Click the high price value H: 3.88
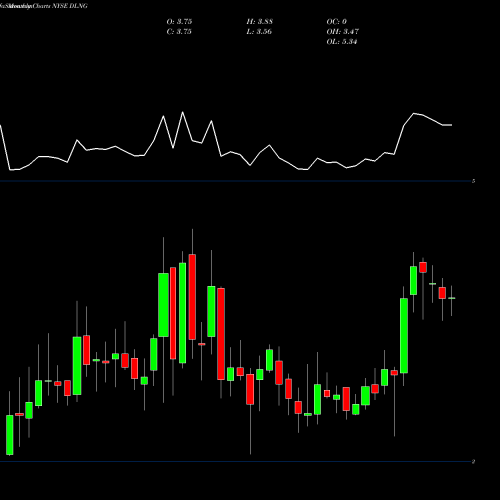 coord(260,22)
